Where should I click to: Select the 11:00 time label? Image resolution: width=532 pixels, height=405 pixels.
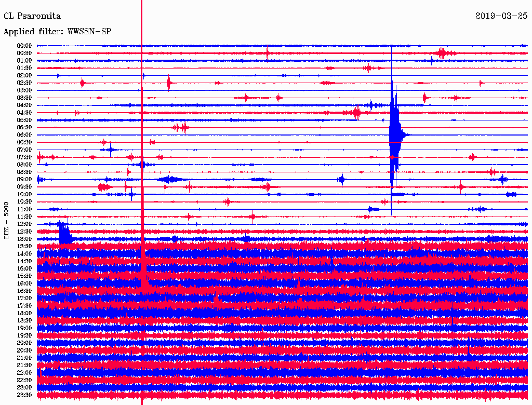pos(24,209)
